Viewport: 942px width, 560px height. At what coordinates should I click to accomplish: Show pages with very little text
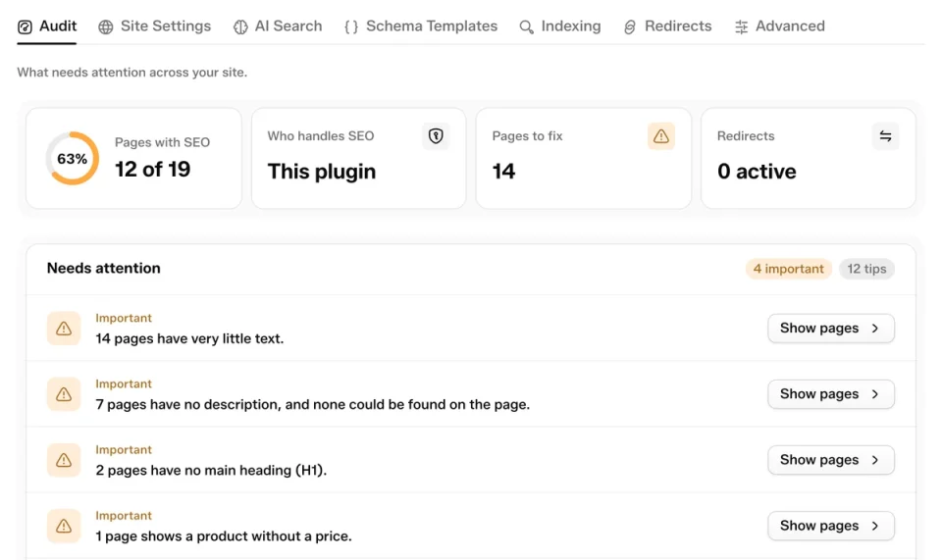pyautogui.click(x=831, y=329)
